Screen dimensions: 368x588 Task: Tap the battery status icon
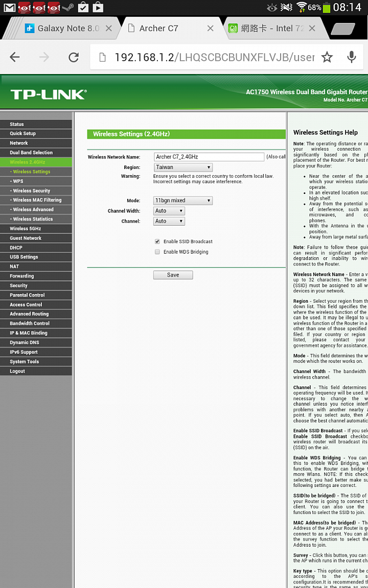tap(327, 8)
